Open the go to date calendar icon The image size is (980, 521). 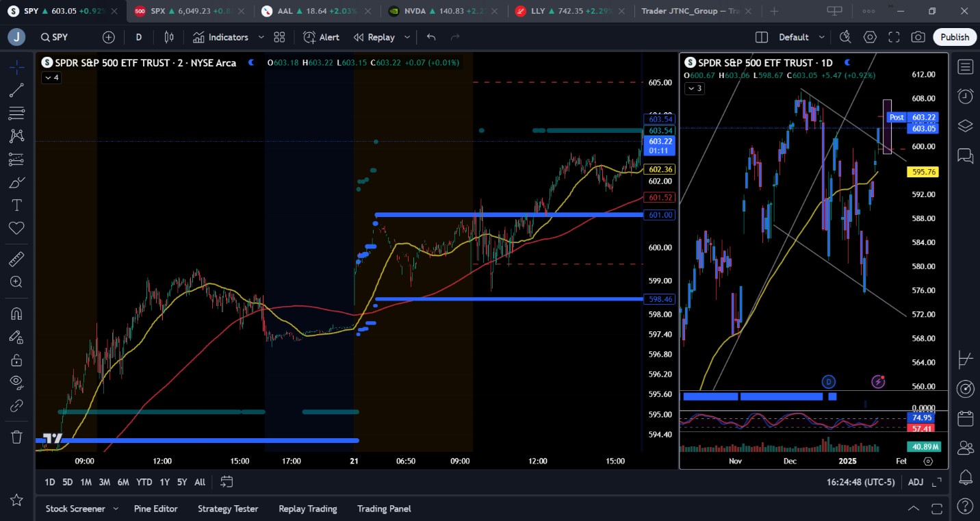(x=227, y=482)
